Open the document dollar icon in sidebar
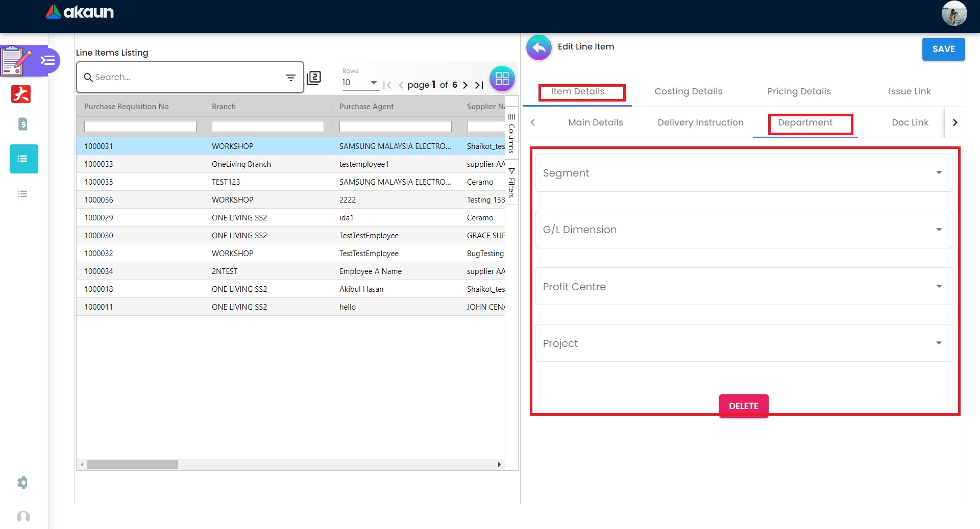 (x=22, y=124)
